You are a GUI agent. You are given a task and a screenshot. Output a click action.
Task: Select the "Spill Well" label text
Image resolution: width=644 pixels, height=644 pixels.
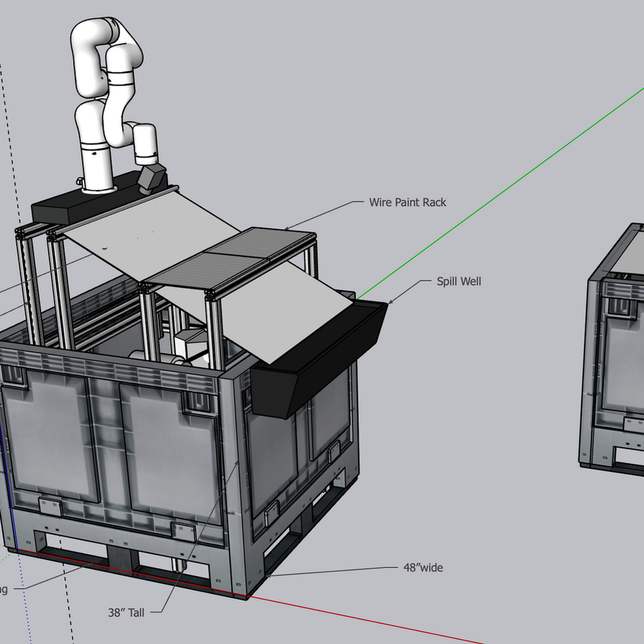(459, 281)
